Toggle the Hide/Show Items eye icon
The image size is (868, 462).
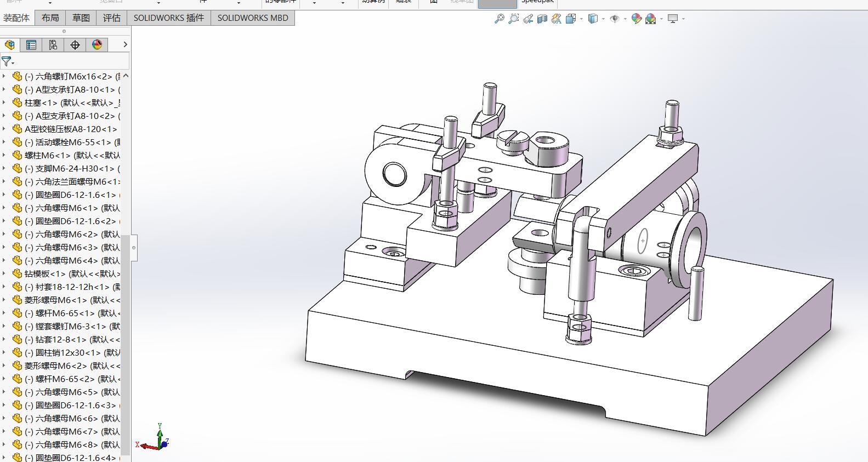[615, 19]
